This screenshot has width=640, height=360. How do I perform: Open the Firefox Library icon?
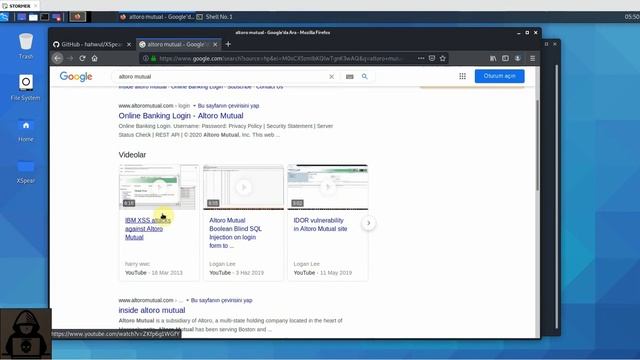493,58
